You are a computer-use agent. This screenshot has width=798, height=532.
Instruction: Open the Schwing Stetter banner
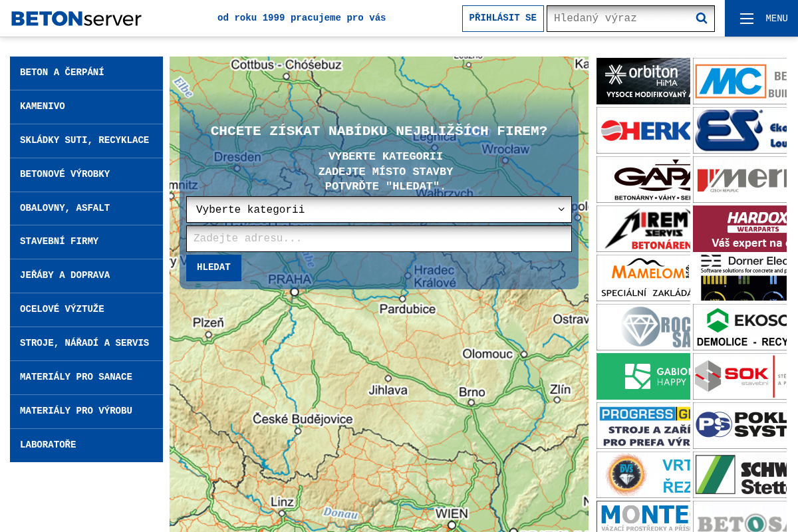739,475
